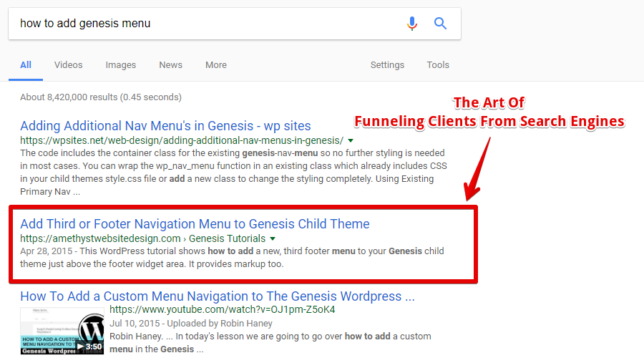Open the search Tools options
Viewport: 644px width, 363px height.
(x=438, y=65)
